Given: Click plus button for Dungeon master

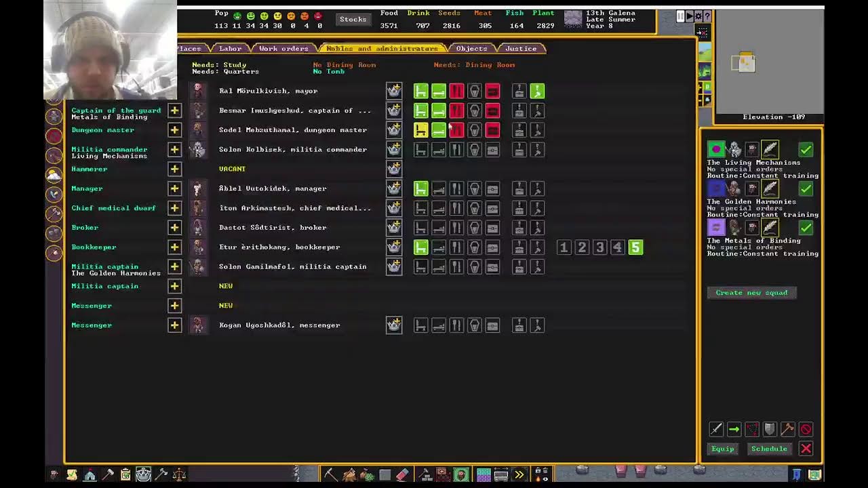Looking at the screenshot, I should point(174,129).
